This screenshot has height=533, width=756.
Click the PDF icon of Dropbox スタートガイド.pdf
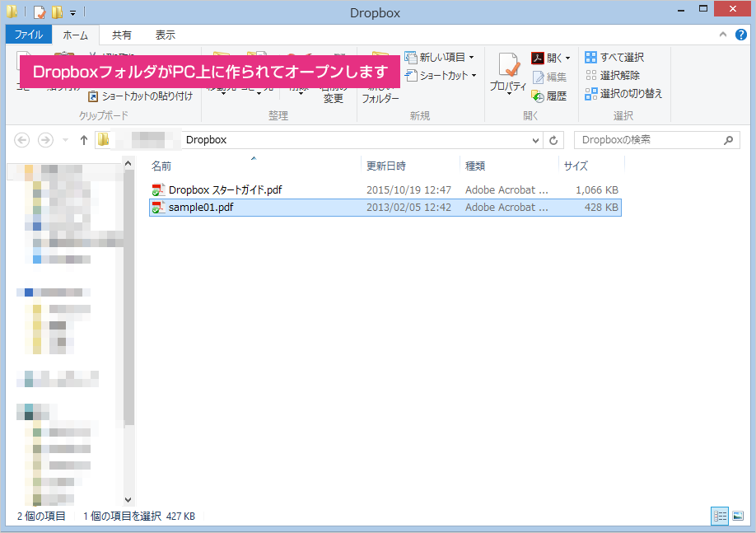[x=158, y=190]
